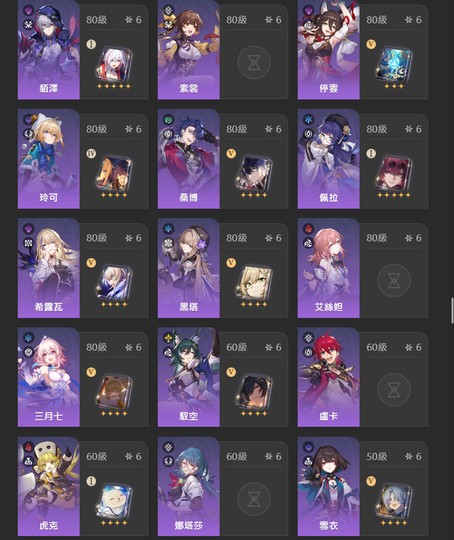This screenshot has height=540, width=454.
Task: Click the superimposition V badge on 雪衣
Action: 371,481
